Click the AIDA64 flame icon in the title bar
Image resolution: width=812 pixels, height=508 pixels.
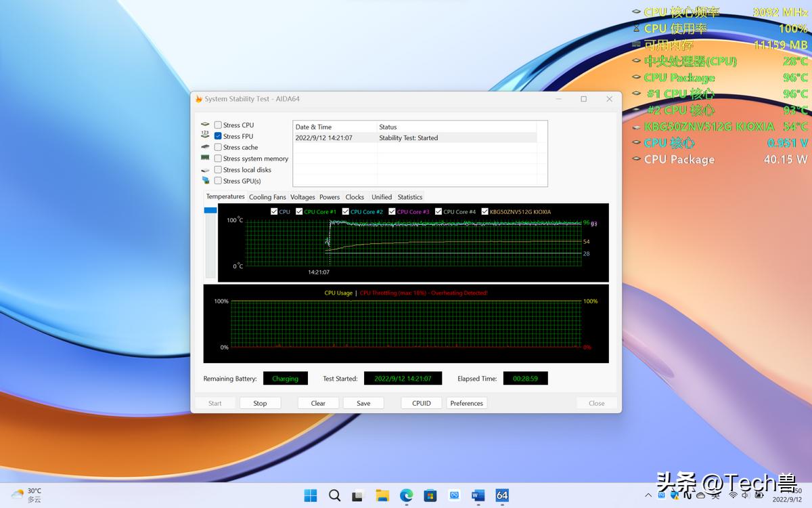point(198,98)
